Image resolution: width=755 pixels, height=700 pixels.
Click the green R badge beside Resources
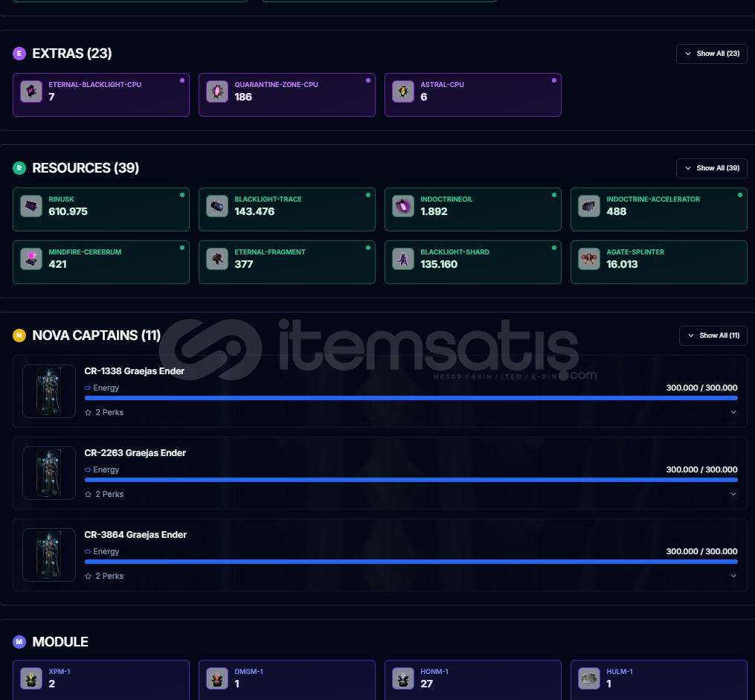pos(19,168)
